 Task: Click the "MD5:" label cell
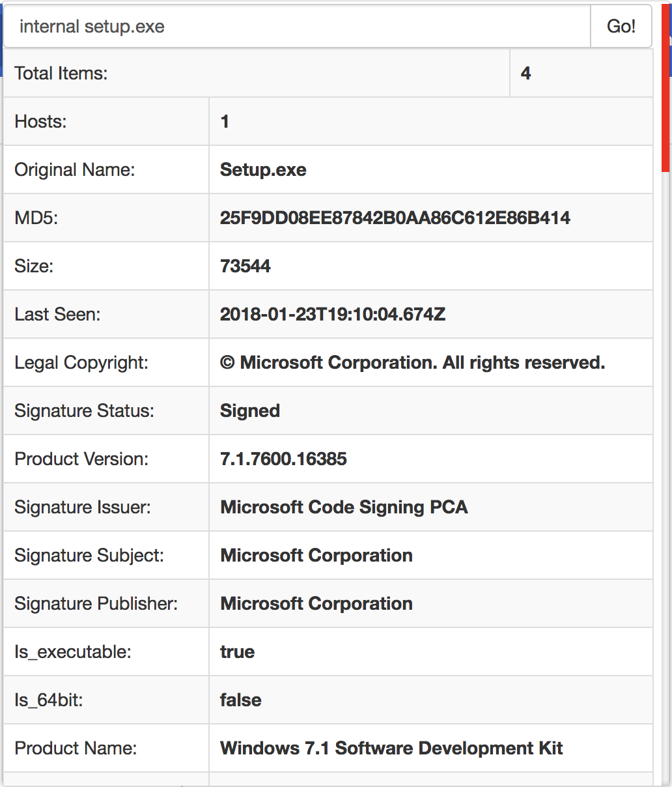[36, 218]
